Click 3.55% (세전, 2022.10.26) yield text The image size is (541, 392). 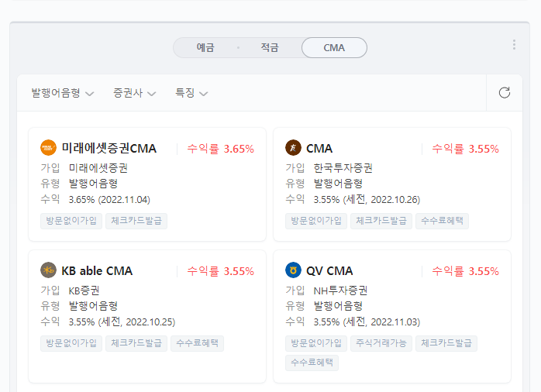(367, 200)
